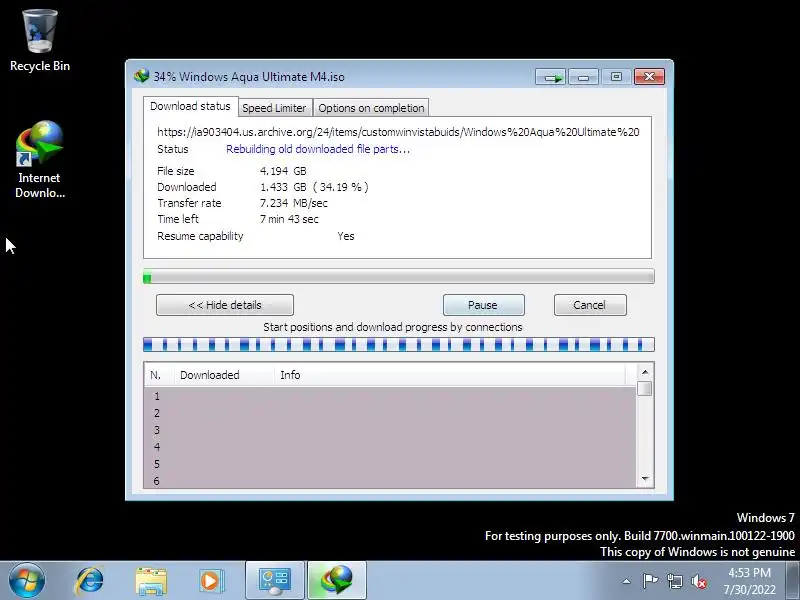Image resolution: width=800 pixels, height=600 pixels.
Task: Open Windows Media Player from the taskbar
Action: [x=211, y=581]
